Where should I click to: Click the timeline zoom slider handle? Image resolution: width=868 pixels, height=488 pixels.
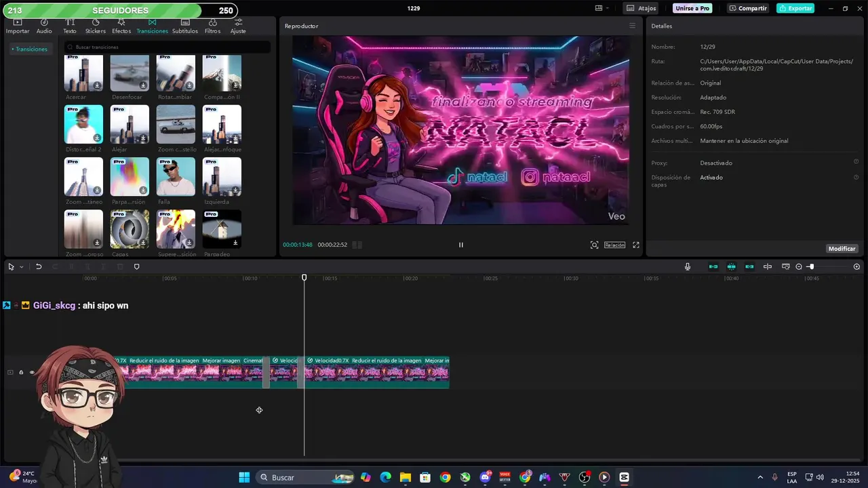pos(811,267)
